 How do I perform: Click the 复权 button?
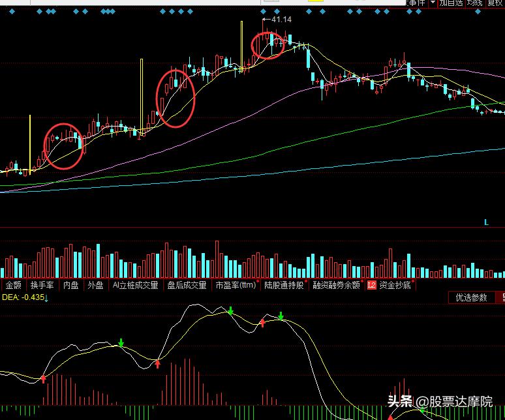(x=495, y=3)
